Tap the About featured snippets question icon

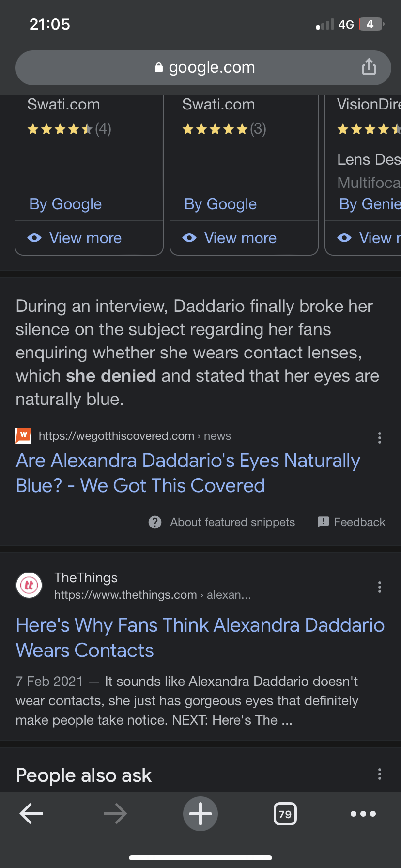pos(155,522)
